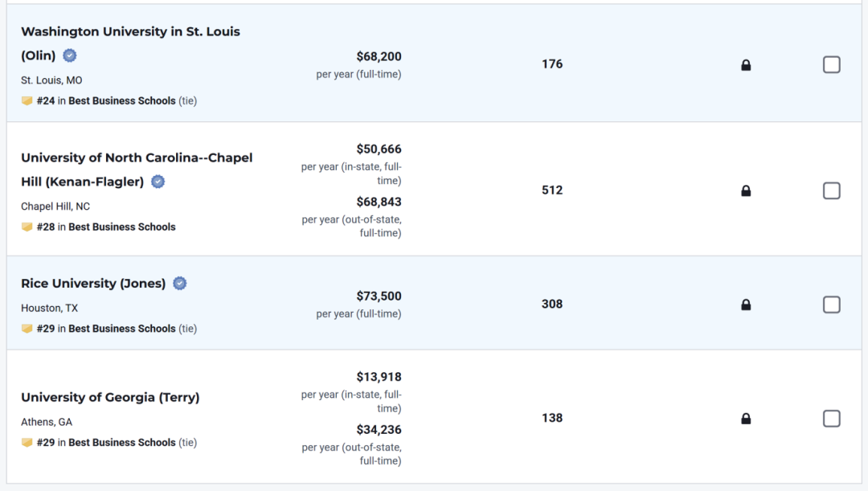Click verified badge beside Kenan-Flagler
Viewport: 868px width, 491px height.
[x=158, y=182]
